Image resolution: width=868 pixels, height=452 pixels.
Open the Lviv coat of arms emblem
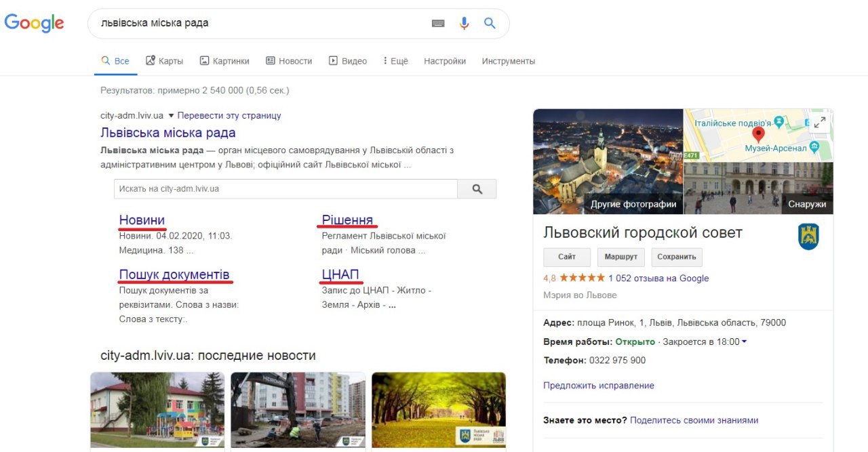click(808, 237)
